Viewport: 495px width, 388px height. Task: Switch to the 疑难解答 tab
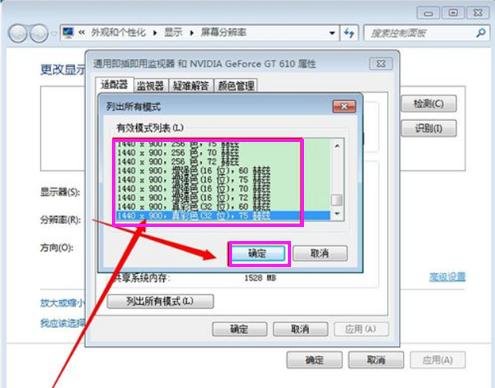pos(191,86)
